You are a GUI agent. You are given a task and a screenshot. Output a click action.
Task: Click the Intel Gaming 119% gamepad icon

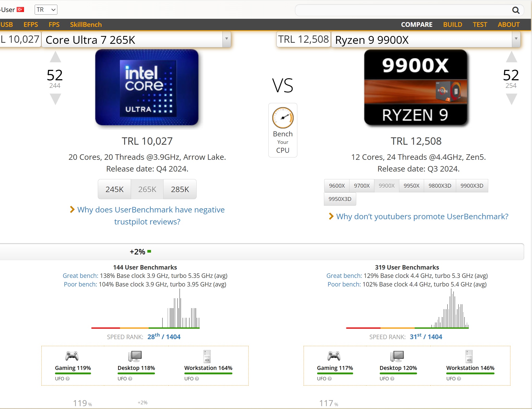click(72, 356)
